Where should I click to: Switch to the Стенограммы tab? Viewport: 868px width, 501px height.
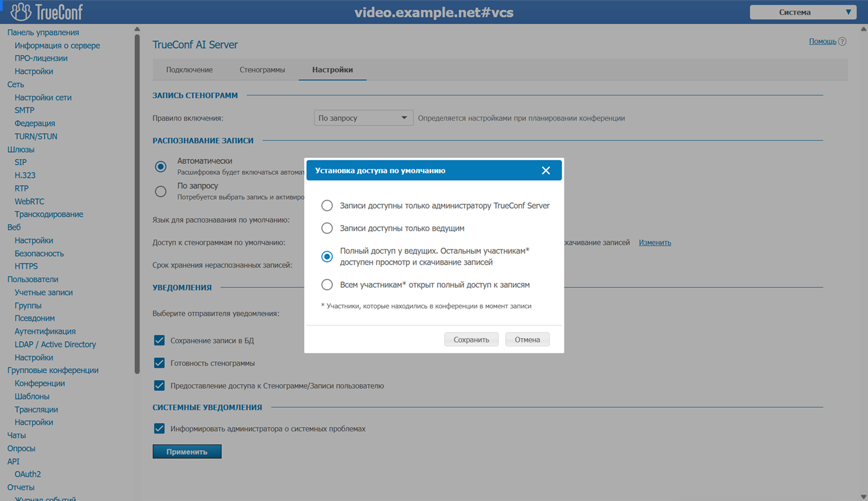tap(262, 70)
